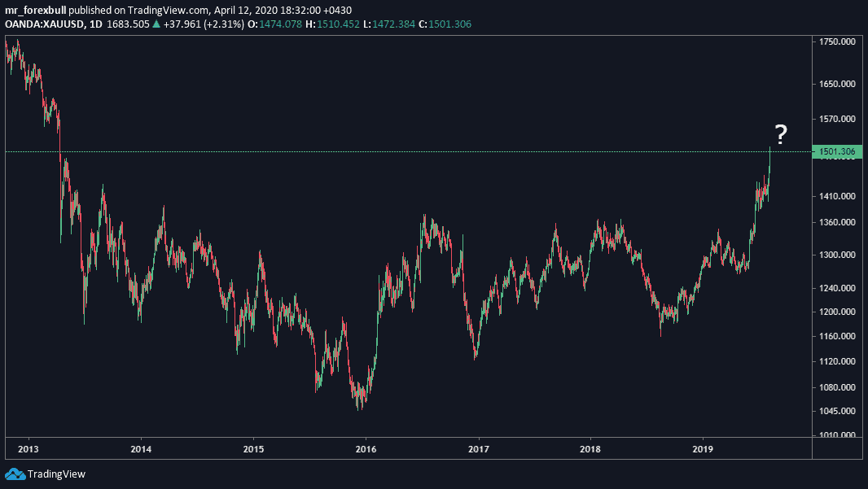868x489 pixels.
Task: Click the 2017 label on time axis
Action: [x=479, y=448]
